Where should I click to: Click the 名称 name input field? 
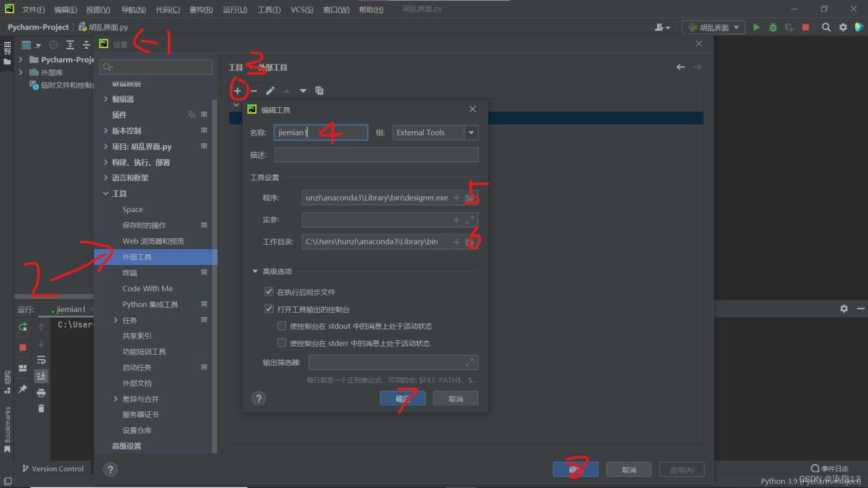tap(321, 132)
